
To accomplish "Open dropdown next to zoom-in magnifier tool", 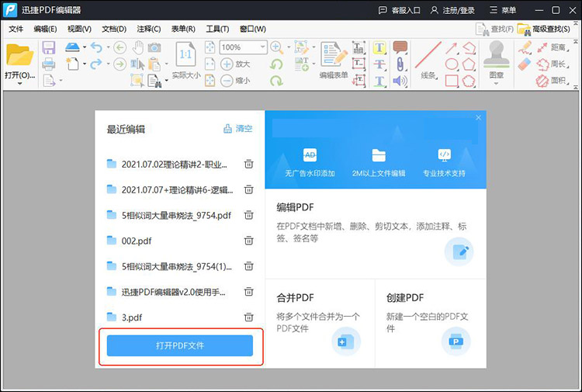I will [x=289, y=47].
